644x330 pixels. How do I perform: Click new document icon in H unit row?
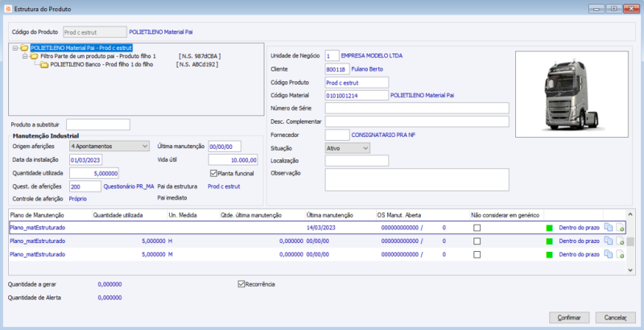(620, 241)
